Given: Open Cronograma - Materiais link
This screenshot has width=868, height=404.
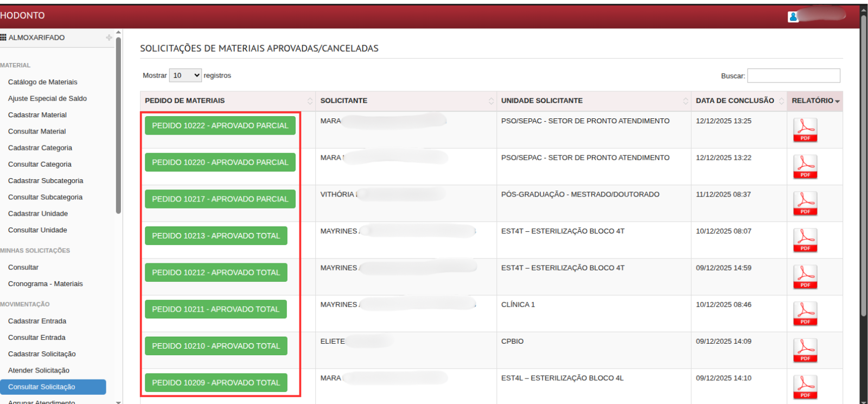Looking at the screenshot, I should (46, 284).
